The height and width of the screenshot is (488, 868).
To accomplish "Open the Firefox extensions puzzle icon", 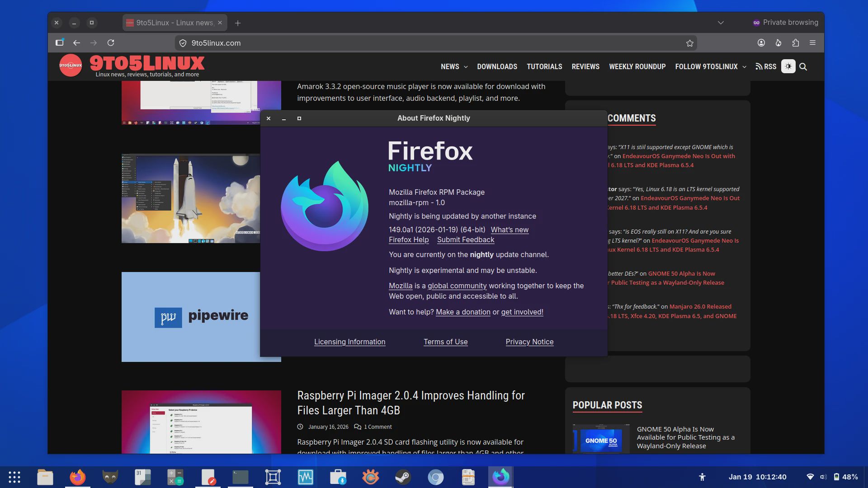I will click(x=796, y=43).
